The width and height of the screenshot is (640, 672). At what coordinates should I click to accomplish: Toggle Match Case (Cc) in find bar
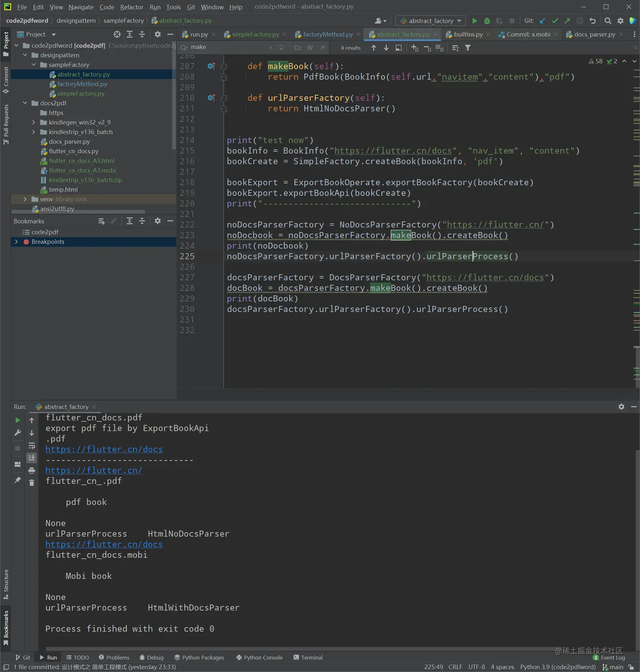(x=298, y=48)
